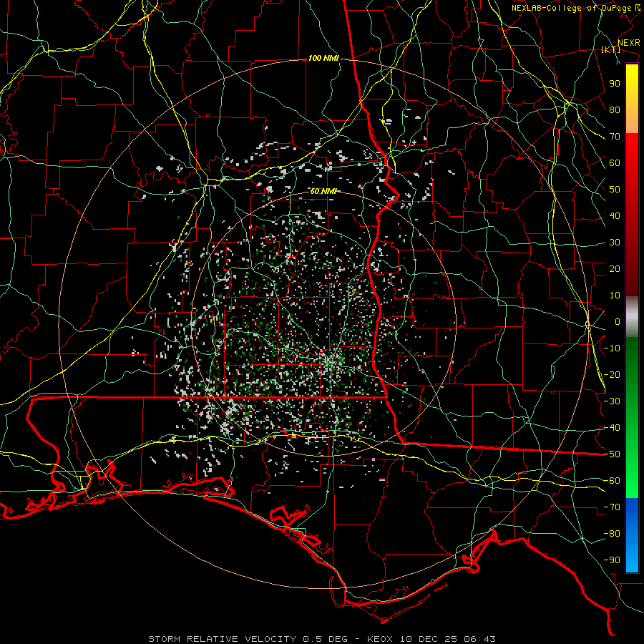Click the 10 DEC 25 06:43 timestamp
Screen dimensions: 644x644
(447, 639)
